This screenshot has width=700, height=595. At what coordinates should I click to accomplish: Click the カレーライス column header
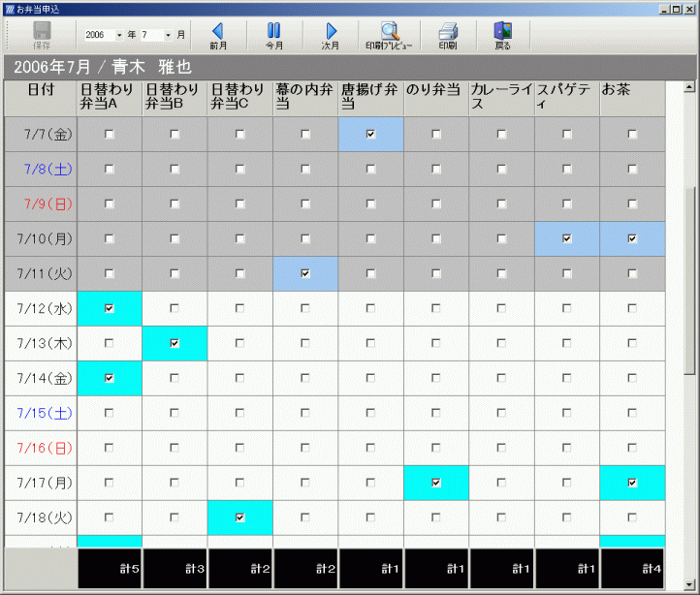click(x=502, y=99)
